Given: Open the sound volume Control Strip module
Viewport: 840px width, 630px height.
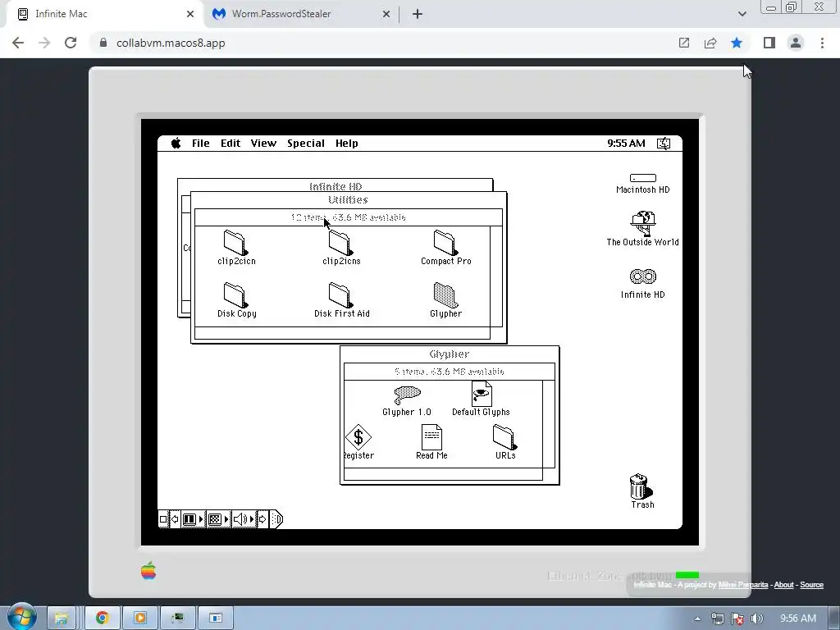Looking at the screenshot, I should click(244, 519).
